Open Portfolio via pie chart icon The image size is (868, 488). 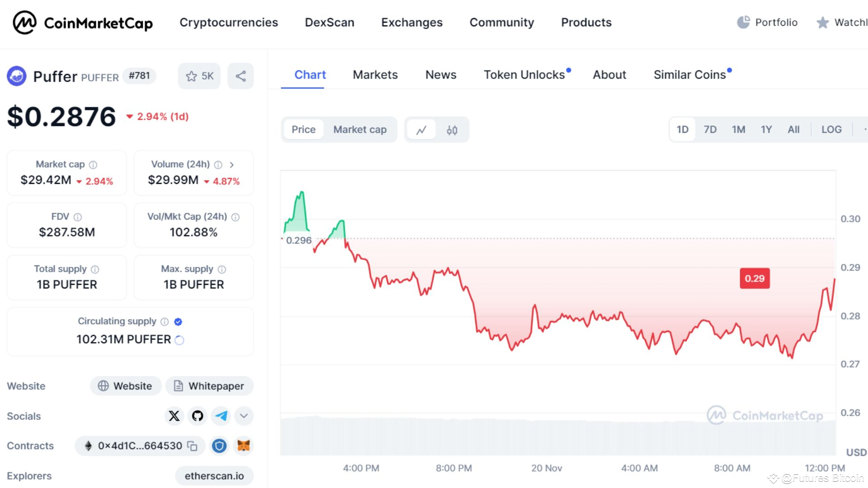pyautogui.click(x=743, y=22)
